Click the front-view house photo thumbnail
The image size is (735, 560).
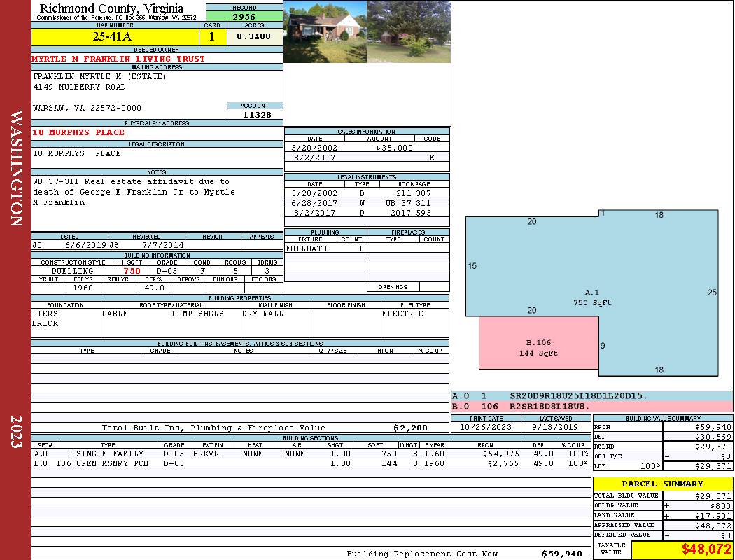point(325,31)
